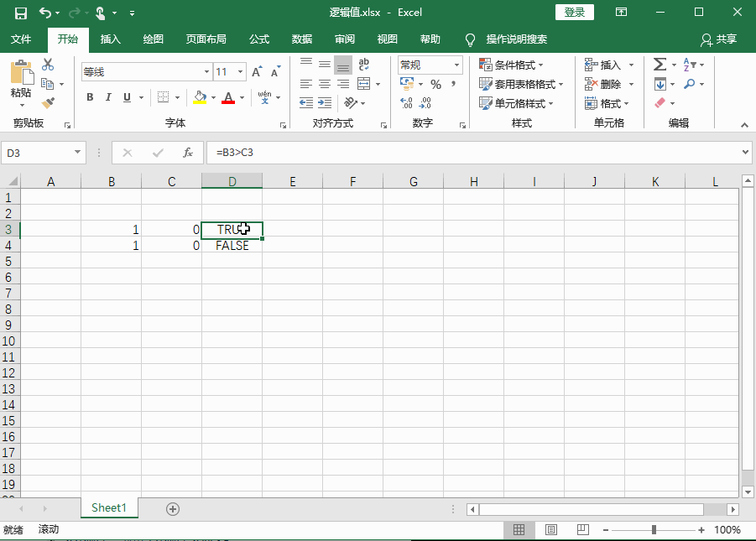The image size is (756, 541).
Task: Open the number format 常规 dropdown
Action: coord(458,65)
